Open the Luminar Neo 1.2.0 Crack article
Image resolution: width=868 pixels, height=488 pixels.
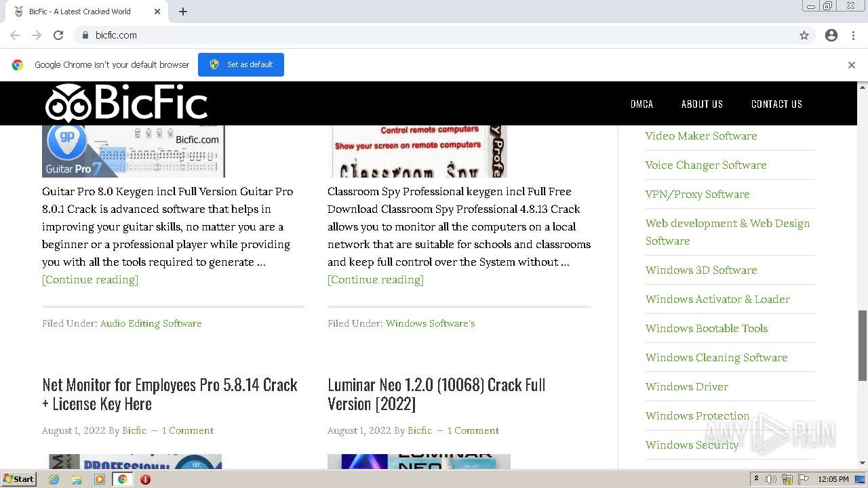[437, 394]
